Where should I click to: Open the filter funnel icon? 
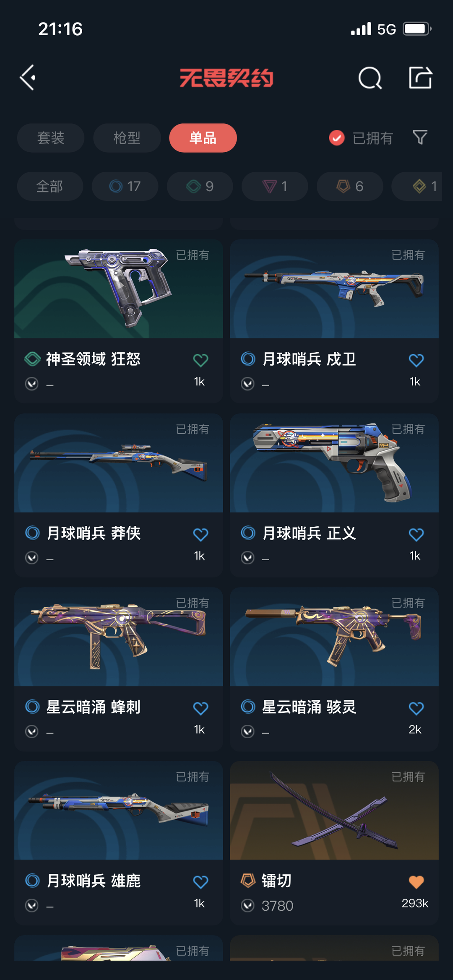(420, 138)
